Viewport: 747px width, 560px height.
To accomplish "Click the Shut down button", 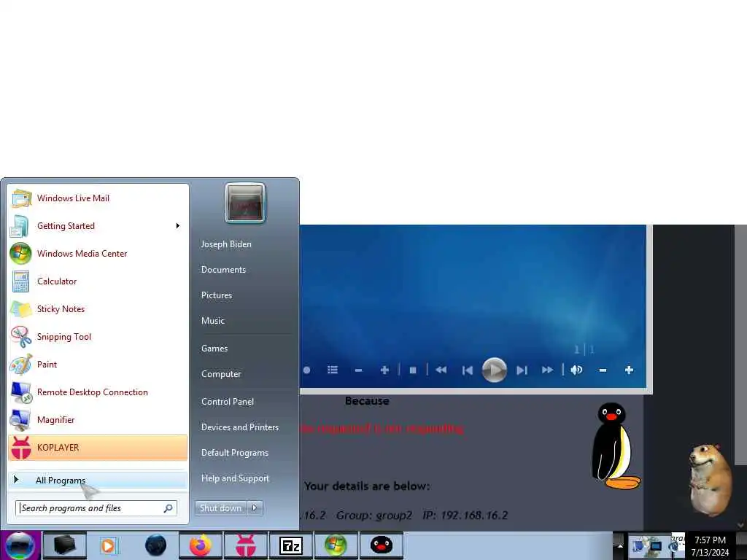I will click(220, 508).
